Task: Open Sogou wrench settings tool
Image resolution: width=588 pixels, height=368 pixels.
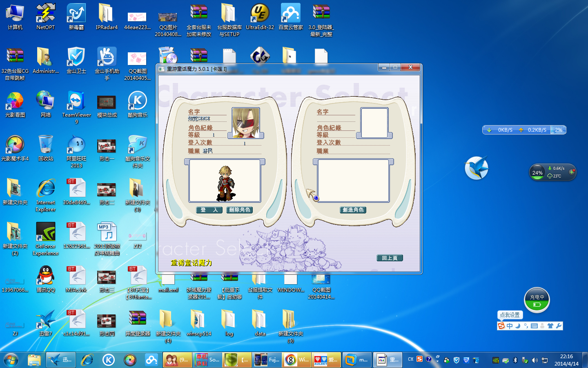Action: [x=559, y=326]
